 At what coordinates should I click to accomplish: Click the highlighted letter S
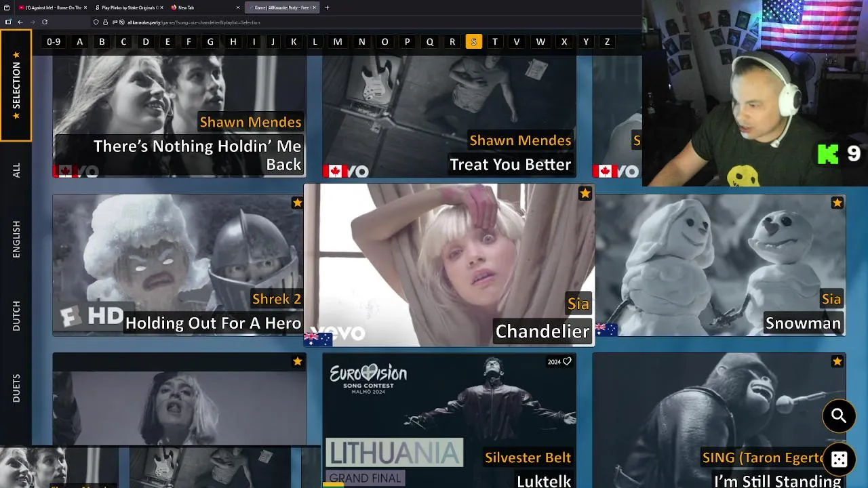coord(473,42)
